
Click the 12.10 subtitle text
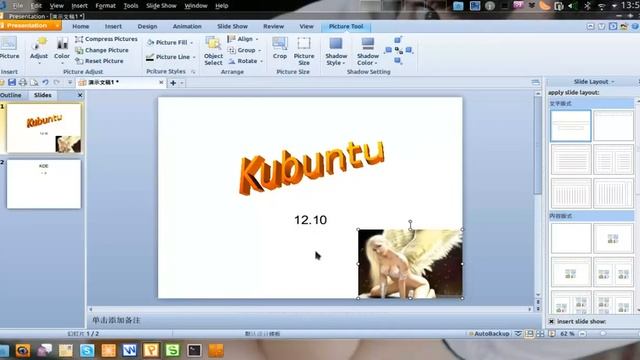pos(310,220)
